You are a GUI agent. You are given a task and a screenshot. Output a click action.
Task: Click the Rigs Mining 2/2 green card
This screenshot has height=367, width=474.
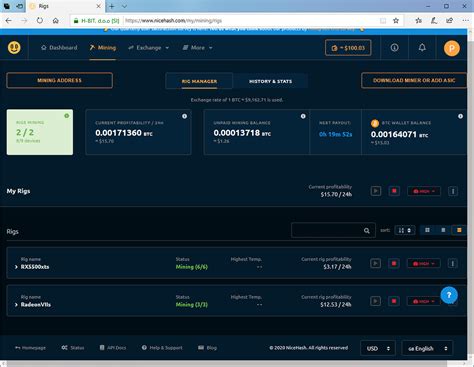(x=40, y=132)
